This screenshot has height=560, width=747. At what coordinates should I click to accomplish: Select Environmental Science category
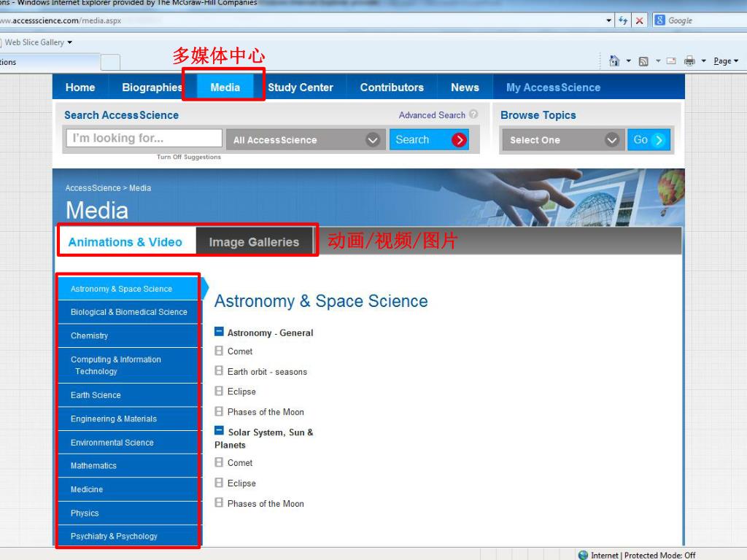coord(128,443)
